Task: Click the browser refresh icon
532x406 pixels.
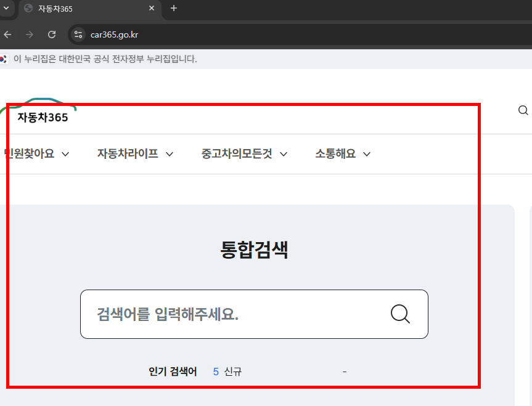Action: click(52, 35)
